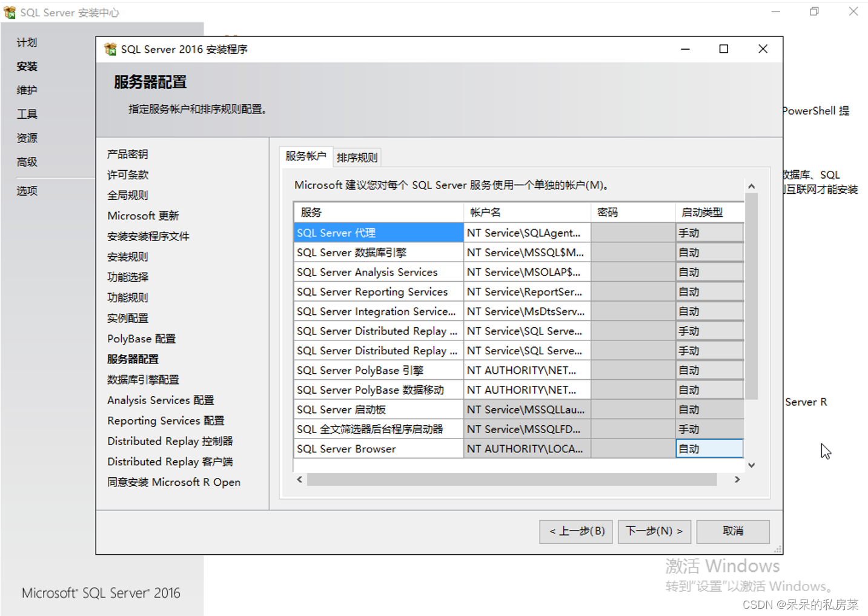Select the SQL Server 启动板 row
Image resolution: width=868 pixels, height=616 pixels.
click(x=379, y=409)
